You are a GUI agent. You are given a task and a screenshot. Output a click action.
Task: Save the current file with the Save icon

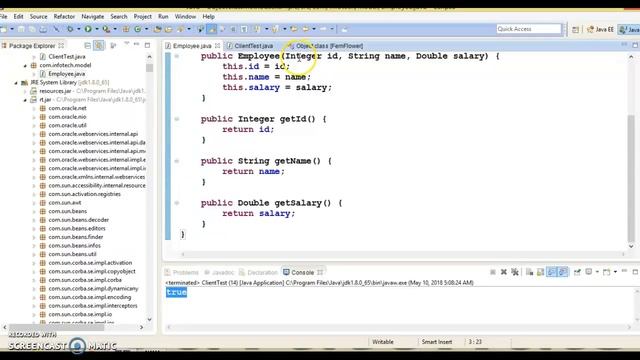(21, 29)
